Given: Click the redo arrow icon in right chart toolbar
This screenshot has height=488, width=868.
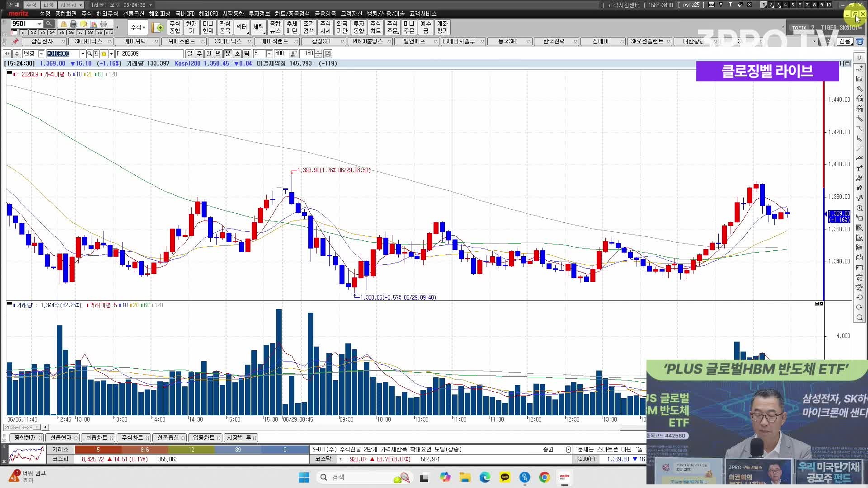Looking at the screenshot, I should pyautogui.click(x=859, y=307).
